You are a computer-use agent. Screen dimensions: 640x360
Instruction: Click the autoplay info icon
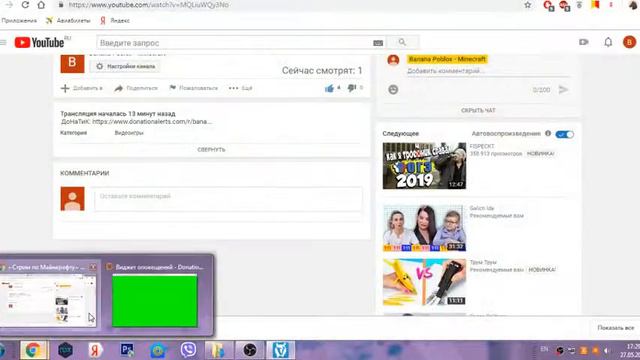(x=548, y=133)
